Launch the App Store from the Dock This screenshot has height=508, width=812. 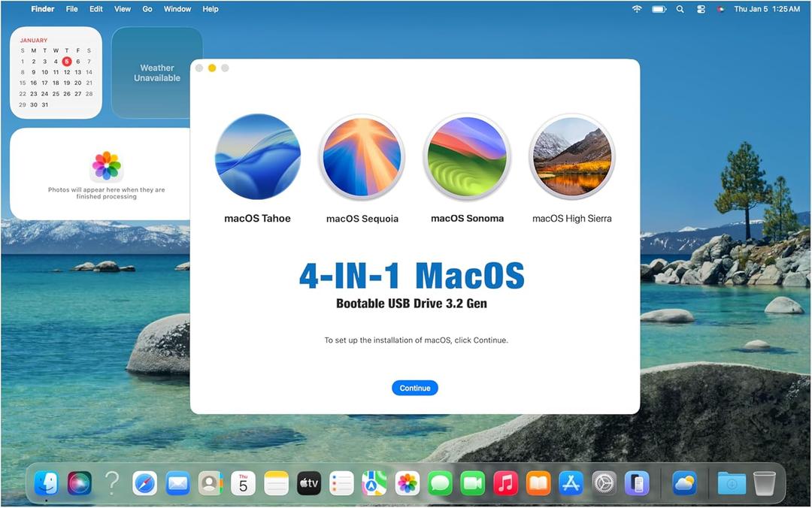coord(571,483)
